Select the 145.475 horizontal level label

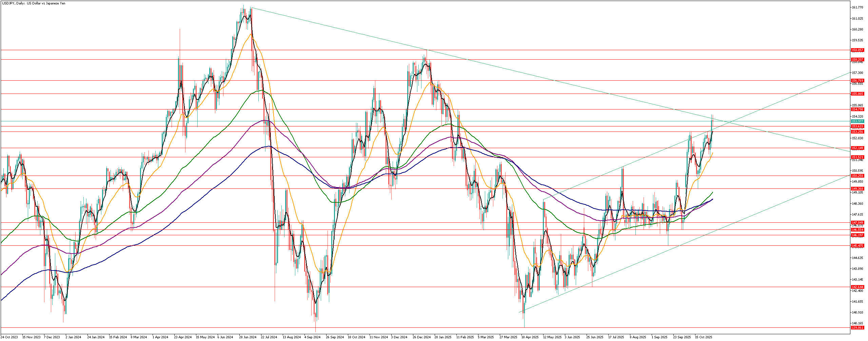(857, 246)
